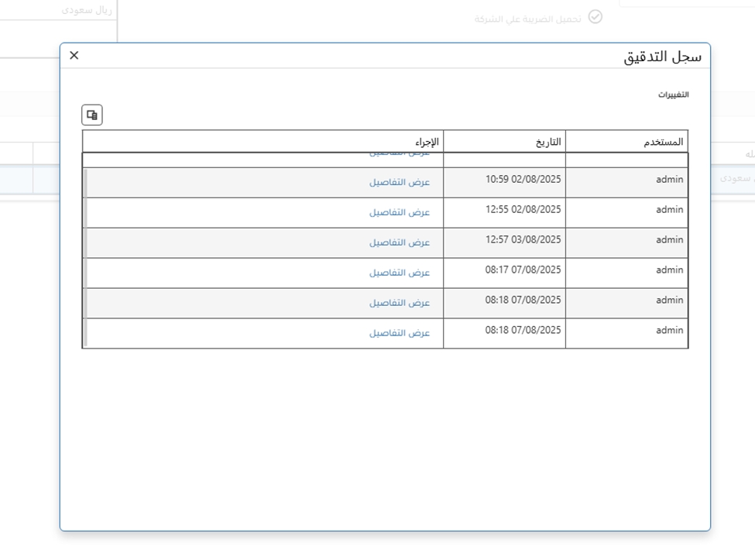Close the سجل التدقيق dialog

tap(74, 55)
